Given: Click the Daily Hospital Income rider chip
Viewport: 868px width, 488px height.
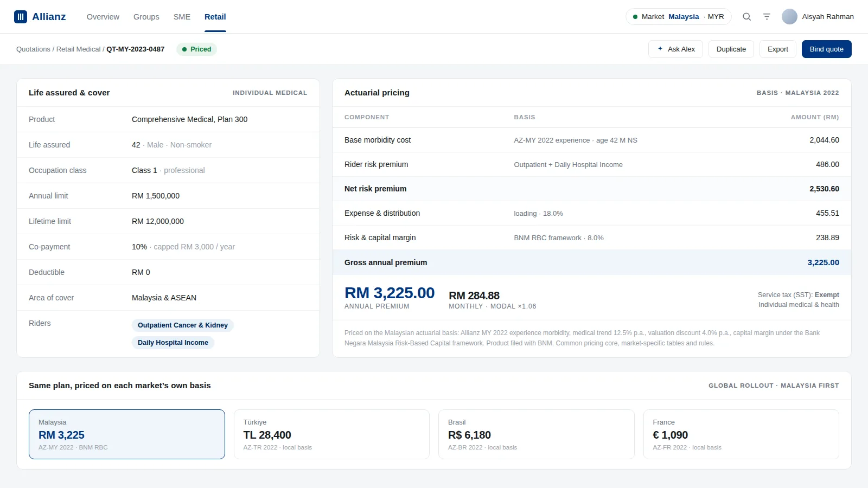Looking at the screenshot, I should click(x=173, y=343).
